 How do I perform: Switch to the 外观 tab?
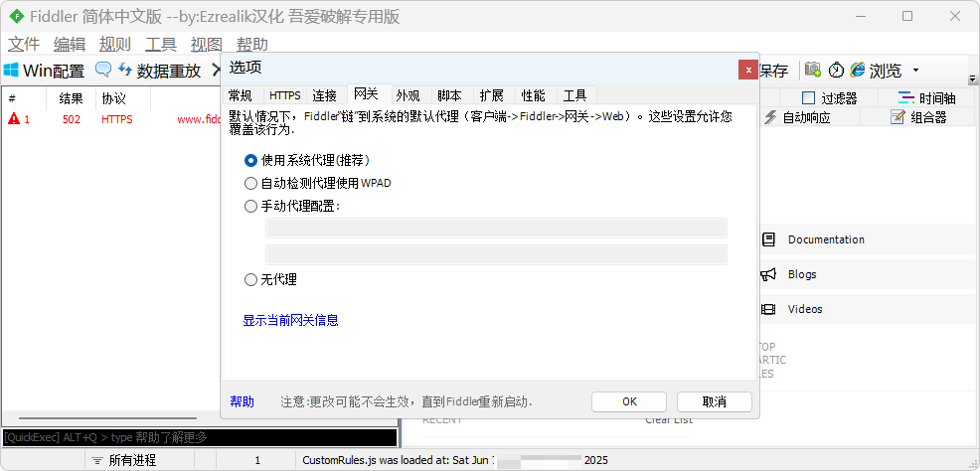[408, 95]
